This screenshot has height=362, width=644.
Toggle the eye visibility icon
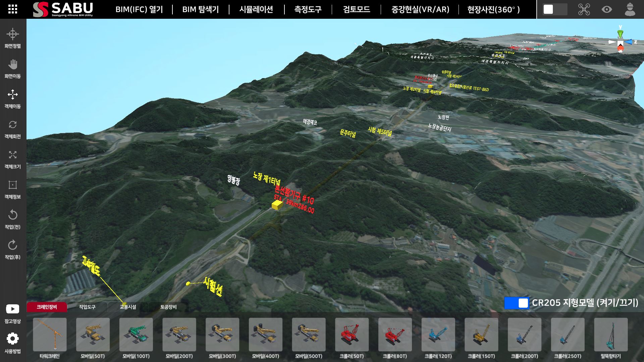pyautogui.click(x=607, y=9)
